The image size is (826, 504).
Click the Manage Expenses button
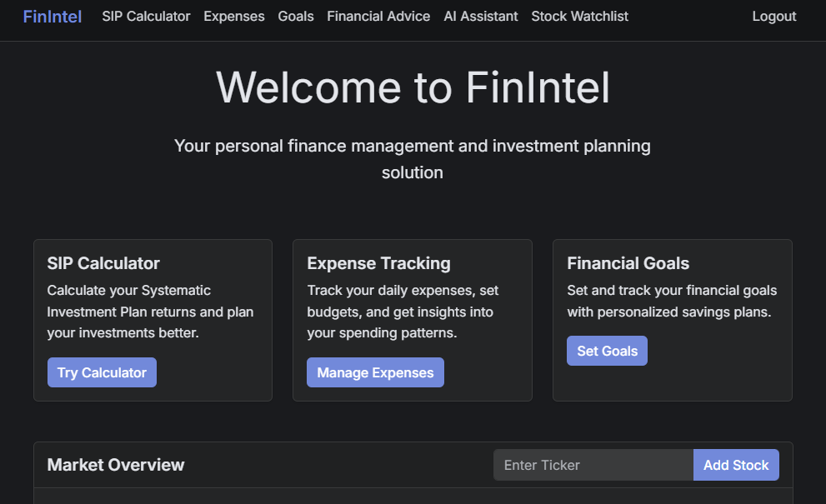point(375,372)
